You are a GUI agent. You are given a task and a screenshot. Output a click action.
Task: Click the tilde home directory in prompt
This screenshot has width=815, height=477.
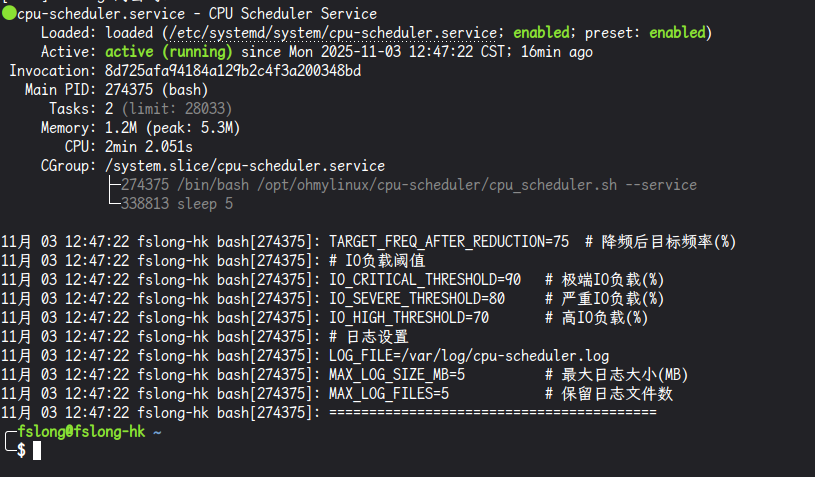tap(157, 432)
